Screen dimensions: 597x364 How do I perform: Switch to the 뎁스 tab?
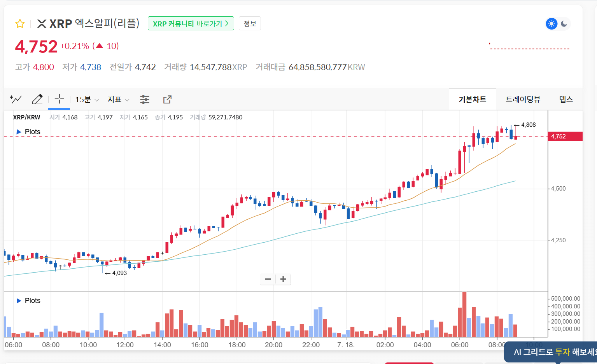click(566, 100)
